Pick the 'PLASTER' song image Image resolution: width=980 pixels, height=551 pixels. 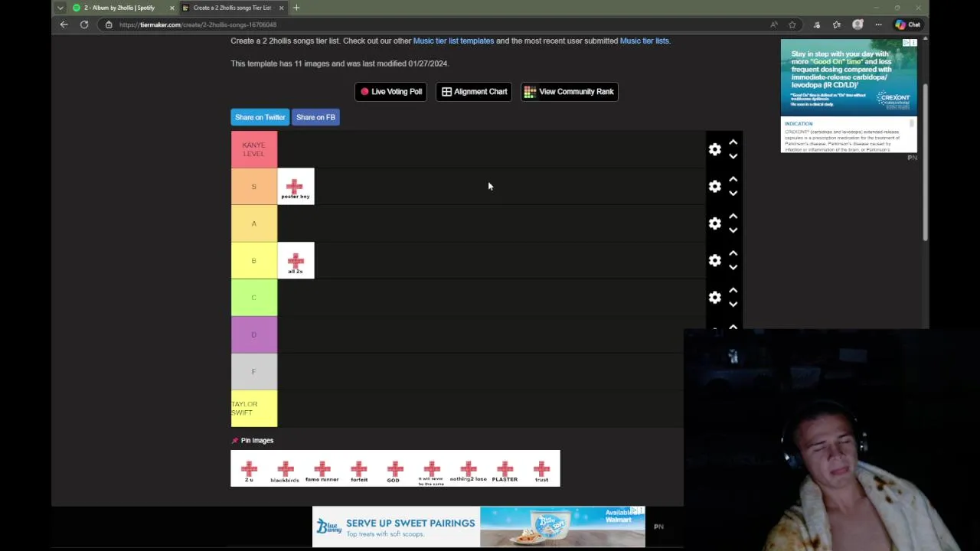[x=505, y=468]
